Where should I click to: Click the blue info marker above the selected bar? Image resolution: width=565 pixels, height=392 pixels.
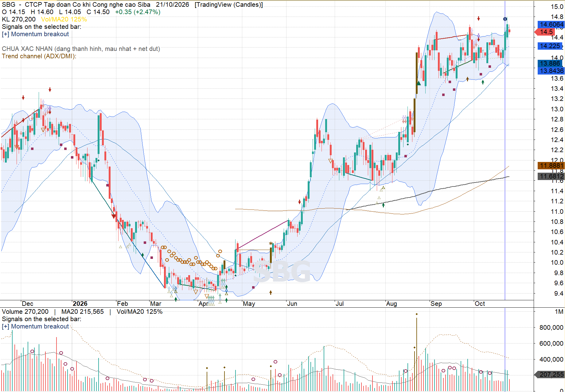tap(505, 19)
